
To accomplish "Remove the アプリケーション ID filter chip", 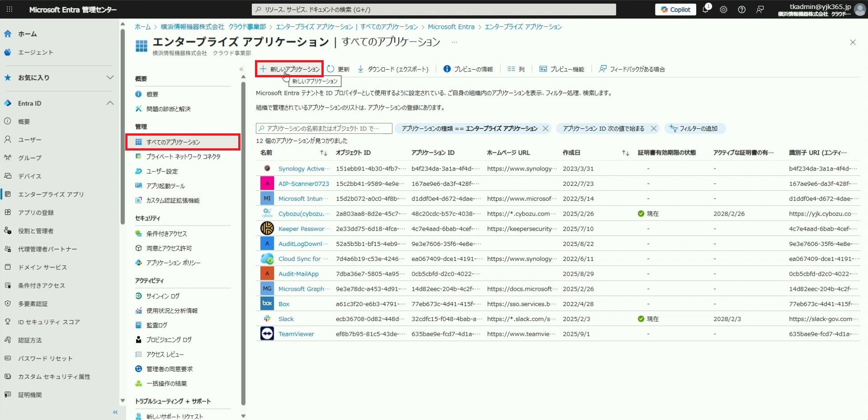I will pos(654,129).
